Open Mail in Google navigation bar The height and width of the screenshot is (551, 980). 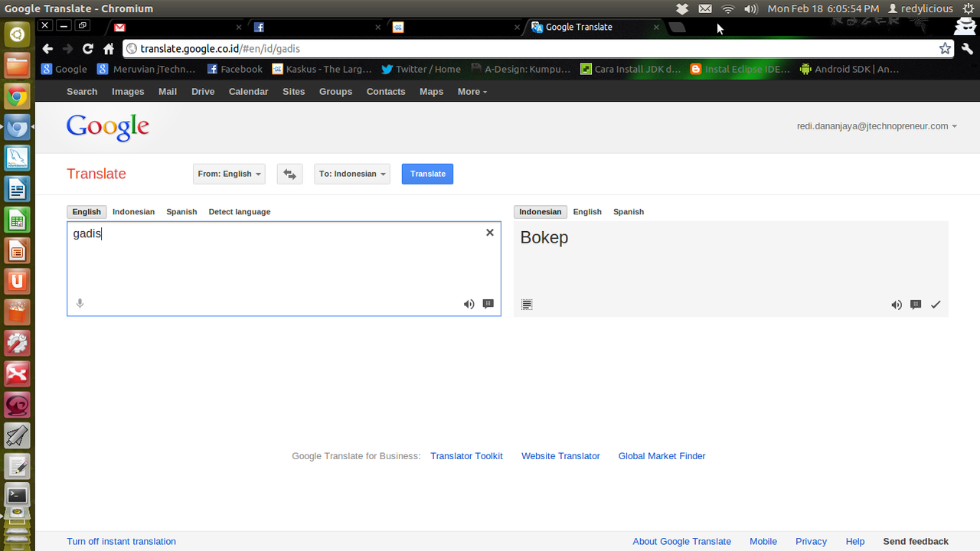coord(168,92)
